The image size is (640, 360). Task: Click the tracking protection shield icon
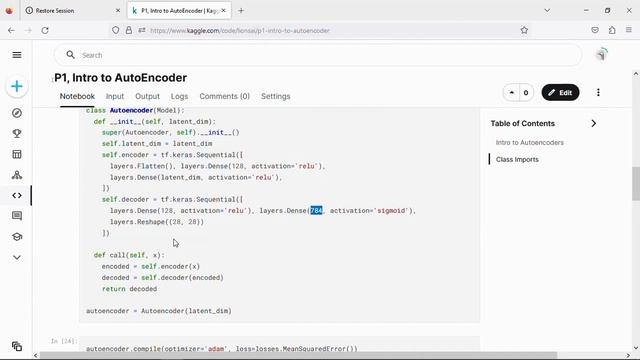[116, 30]
